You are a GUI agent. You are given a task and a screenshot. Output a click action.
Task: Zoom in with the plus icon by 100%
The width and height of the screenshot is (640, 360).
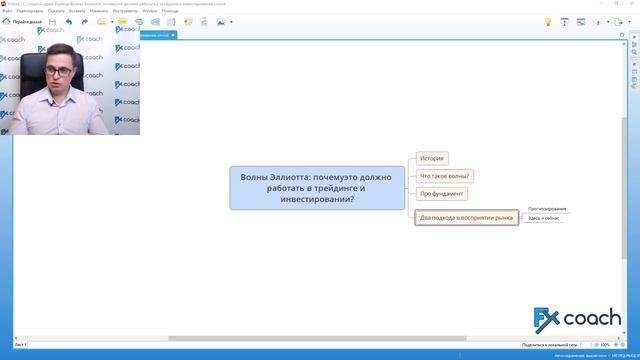616,345
